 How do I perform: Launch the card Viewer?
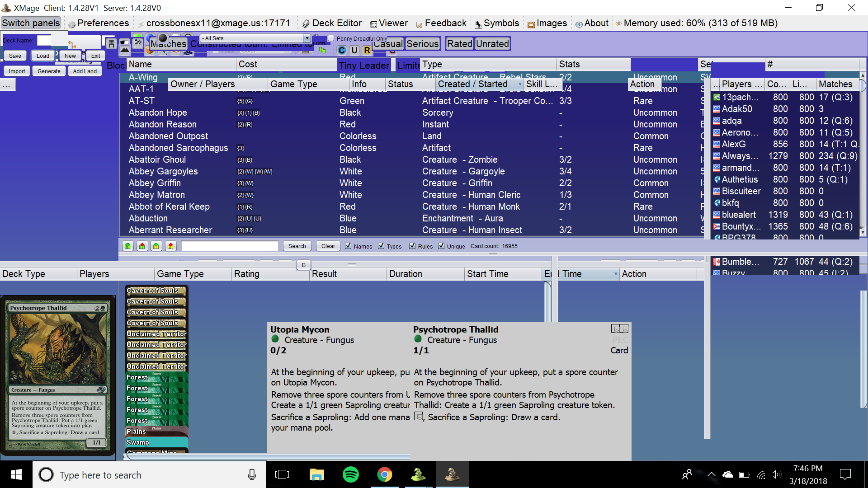(389, 23)
